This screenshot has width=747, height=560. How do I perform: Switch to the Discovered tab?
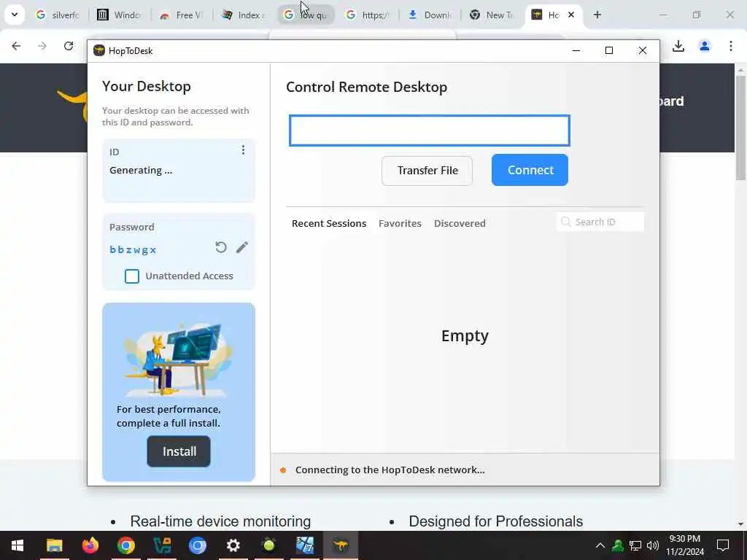click(x=460, y=223)
